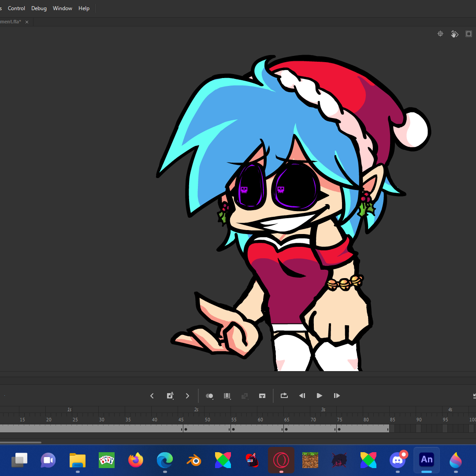The image size is (476, 476).
Task: Move playhead to frame 30 on ruler
Action: click(x=102, y=420)
